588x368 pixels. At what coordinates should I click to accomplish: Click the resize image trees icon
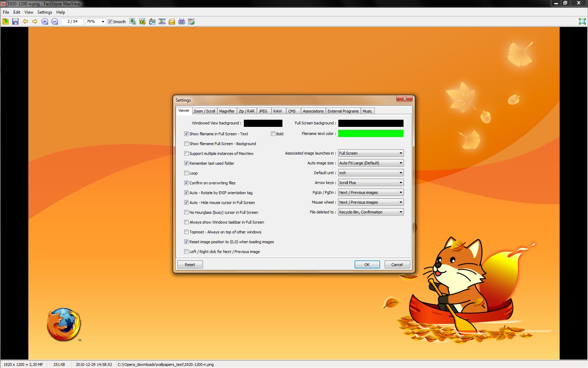[133, 21]
